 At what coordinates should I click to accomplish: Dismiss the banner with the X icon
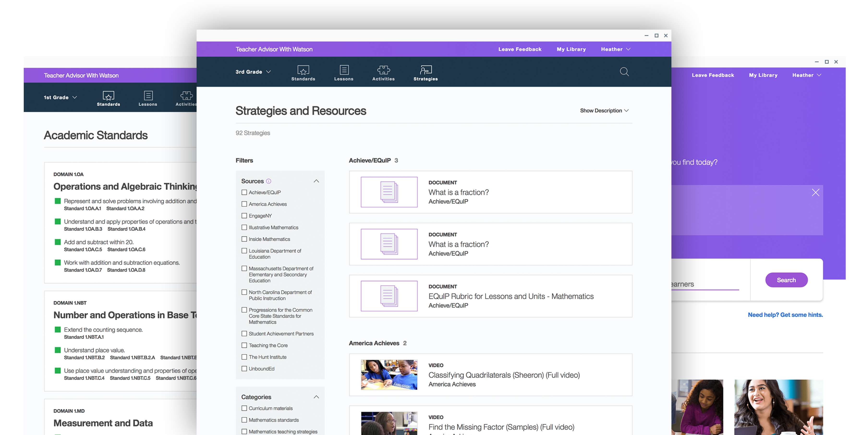[815, 192]
